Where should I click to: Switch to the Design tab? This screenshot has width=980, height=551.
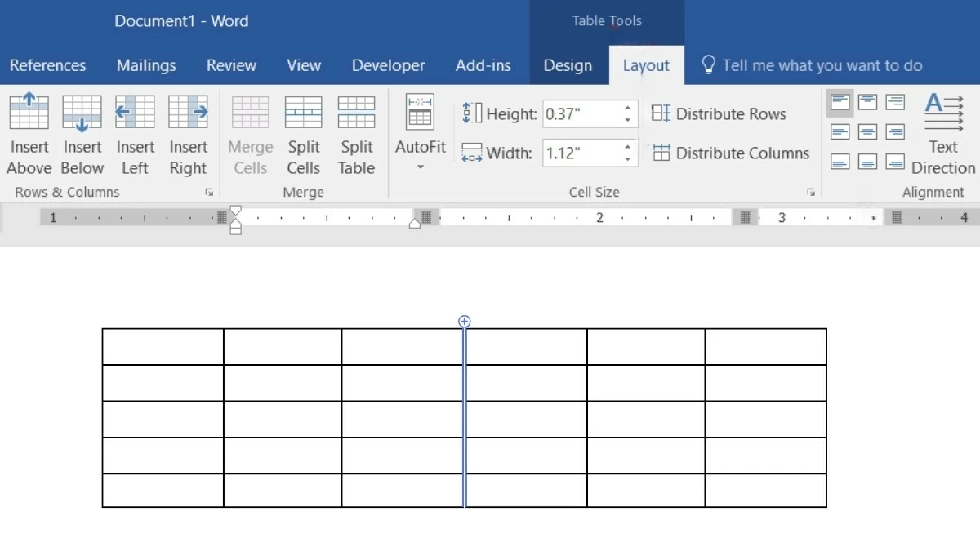click(568, 65)
